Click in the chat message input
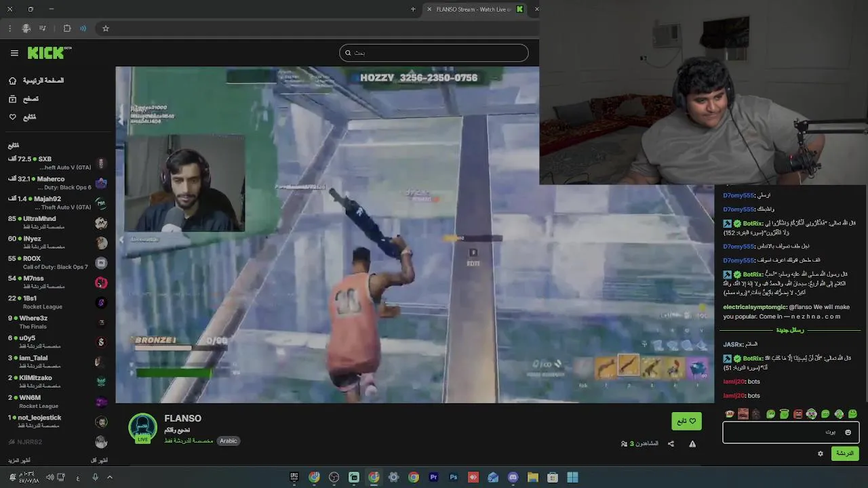Screen dimensions: 868x488 point(791,432)
